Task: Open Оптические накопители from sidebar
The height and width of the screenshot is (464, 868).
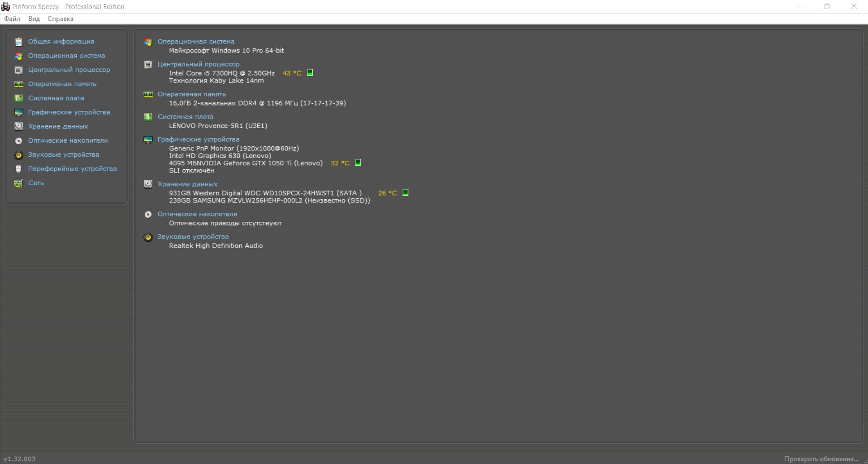Action: click(x=68, y=140)
